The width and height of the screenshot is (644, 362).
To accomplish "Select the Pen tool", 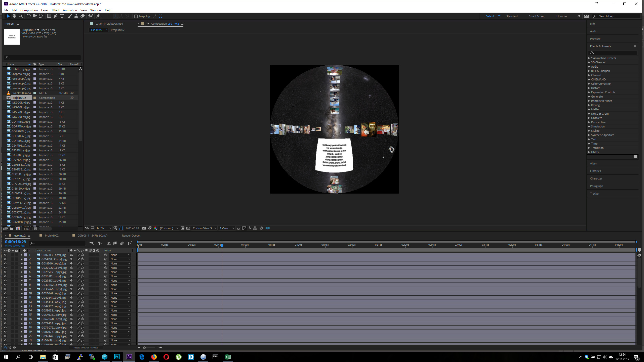I will click(56, 16).
